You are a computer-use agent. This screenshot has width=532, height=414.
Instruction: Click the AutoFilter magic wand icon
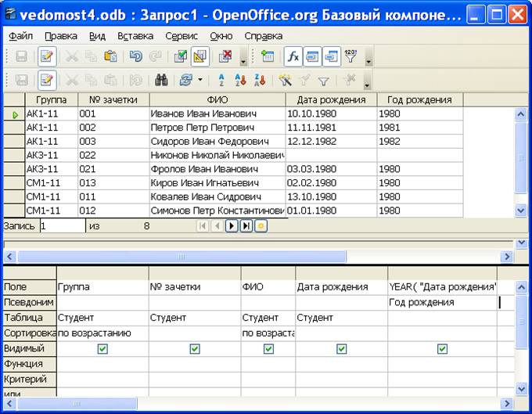click(x=286, y=80)
